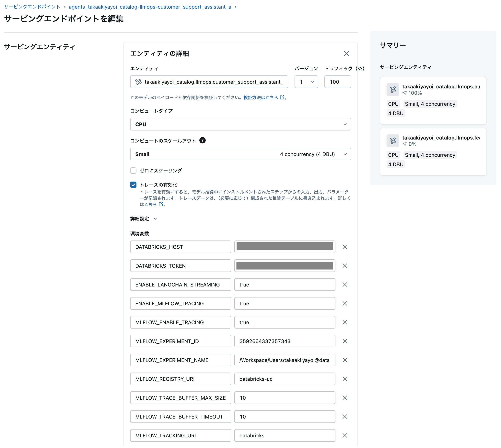Viewport: 501px width, 448px height.
Task: Remove the MLFLOW_REGISTRY_URI environment variable
Action: 345,379
